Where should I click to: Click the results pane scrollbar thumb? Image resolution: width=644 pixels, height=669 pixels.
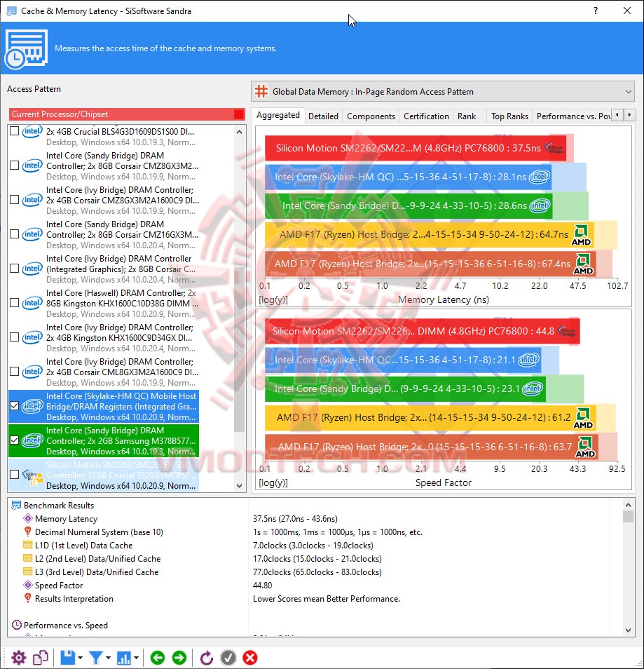[628, 517]
